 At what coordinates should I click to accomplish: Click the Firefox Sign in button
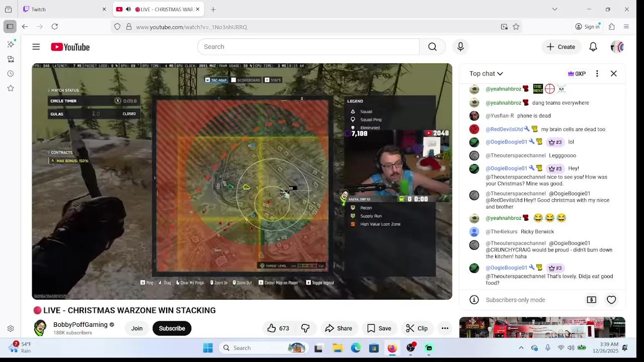click(588, 27)
